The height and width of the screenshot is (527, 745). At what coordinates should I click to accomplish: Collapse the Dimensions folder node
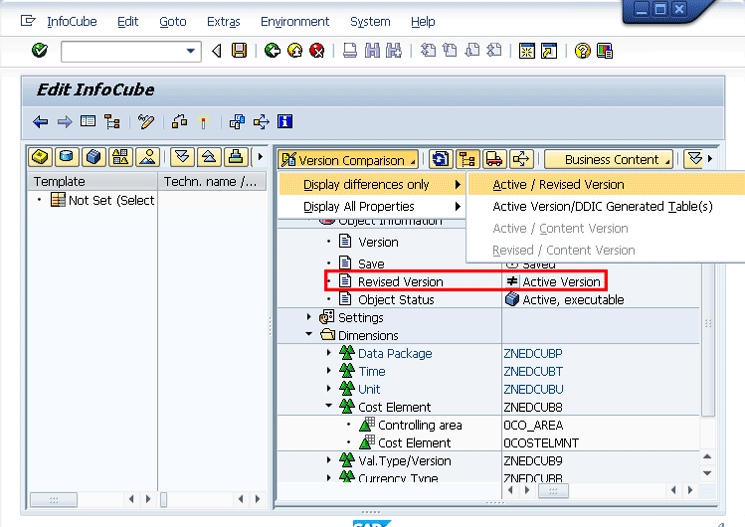click(312, 336)
